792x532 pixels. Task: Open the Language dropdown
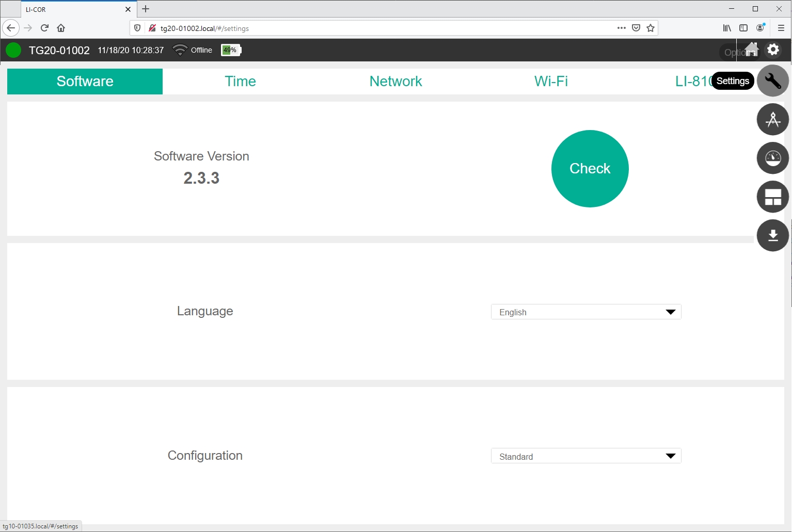point(585,312)
